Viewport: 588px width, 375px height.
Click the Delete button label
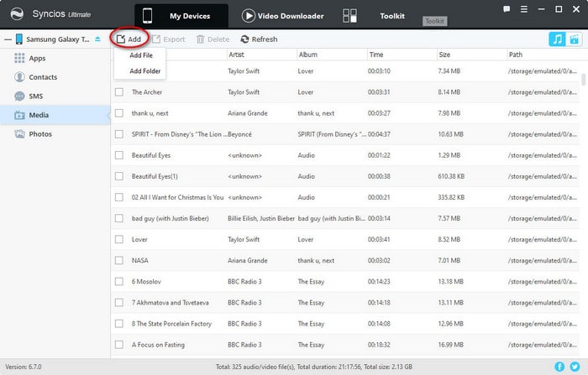[x=218, y=39]
